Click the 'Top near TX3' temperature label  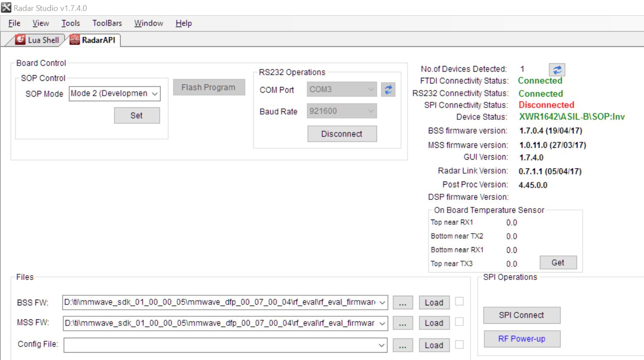[452, 264]
